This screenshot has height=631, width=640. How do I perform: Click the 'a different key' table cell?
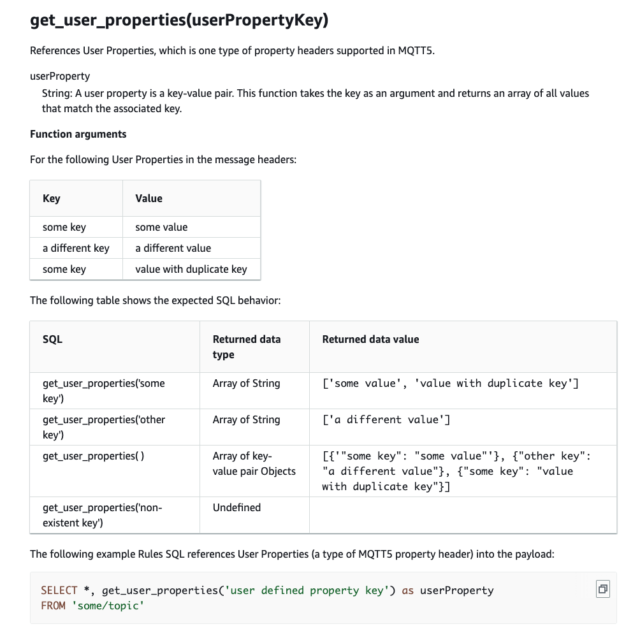[x=76, y=248]
